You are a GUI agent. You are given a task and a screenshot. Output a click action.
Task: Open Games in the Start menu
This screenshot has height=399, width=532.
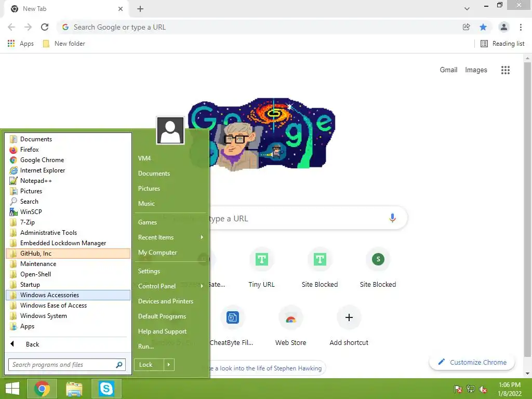click(x=170, y=222)
